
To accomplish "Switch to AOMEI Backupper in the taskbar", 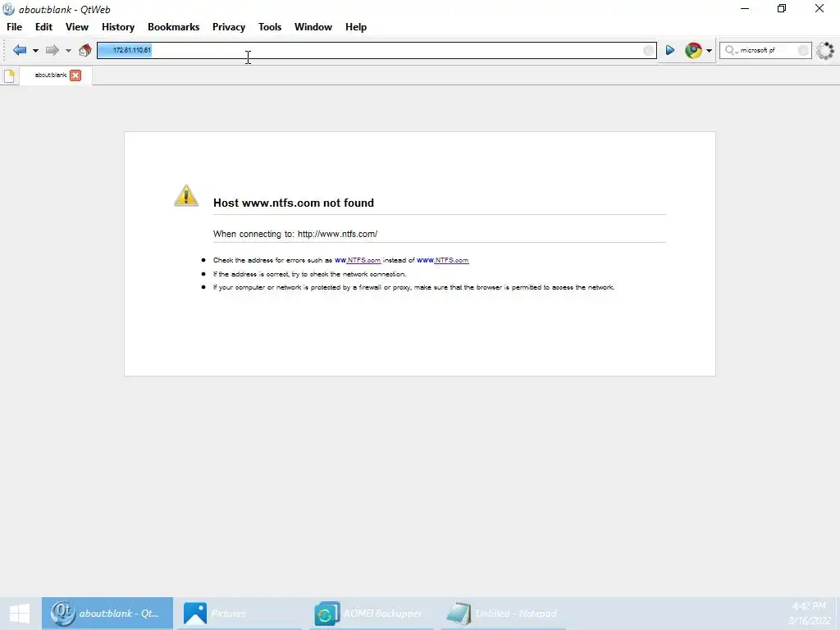I will click(371, 614).
